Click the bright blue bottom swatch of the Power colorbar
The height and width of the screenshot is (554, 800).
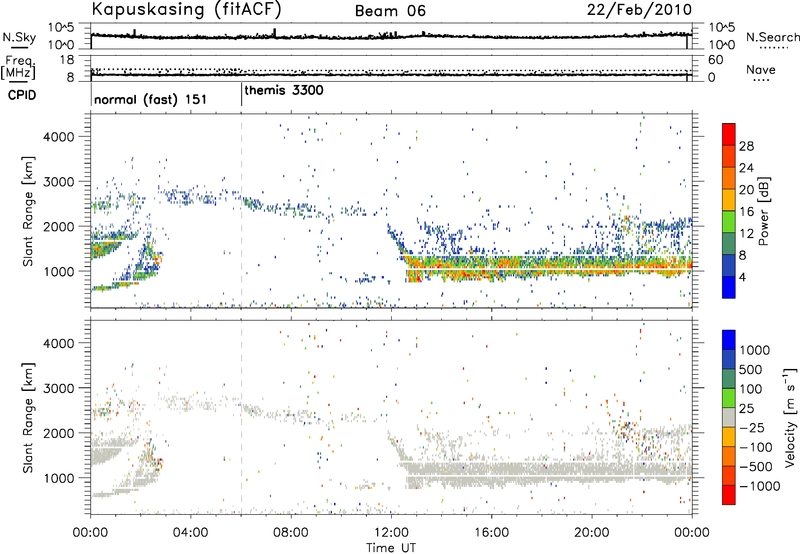click(x=729, y=287)
